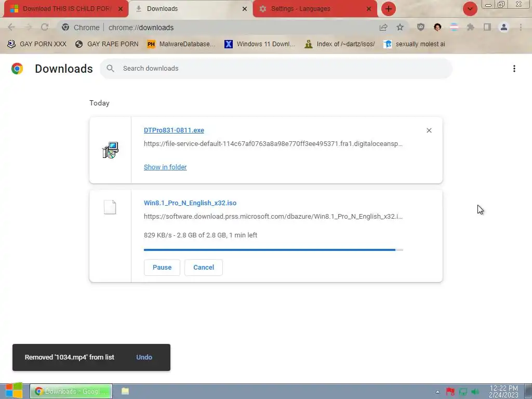
Task: Toggle the browser side panel
Action: click(487, 28)
